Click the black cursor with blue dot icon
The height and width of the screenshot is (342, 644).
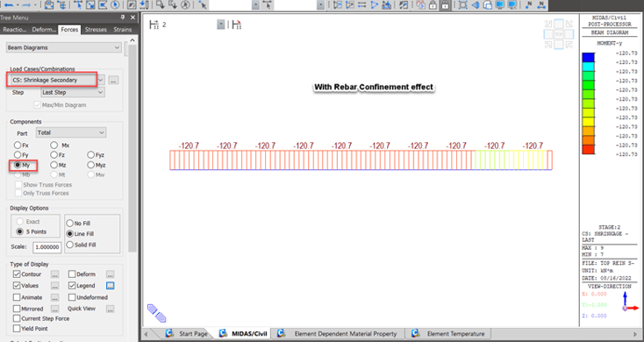pos(203,5)
